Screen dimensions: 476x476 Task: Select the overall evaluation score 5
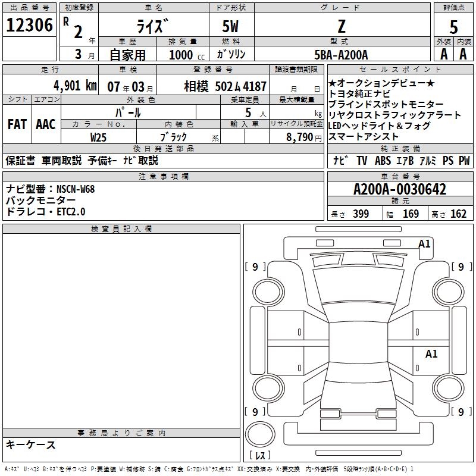[453, 26]
